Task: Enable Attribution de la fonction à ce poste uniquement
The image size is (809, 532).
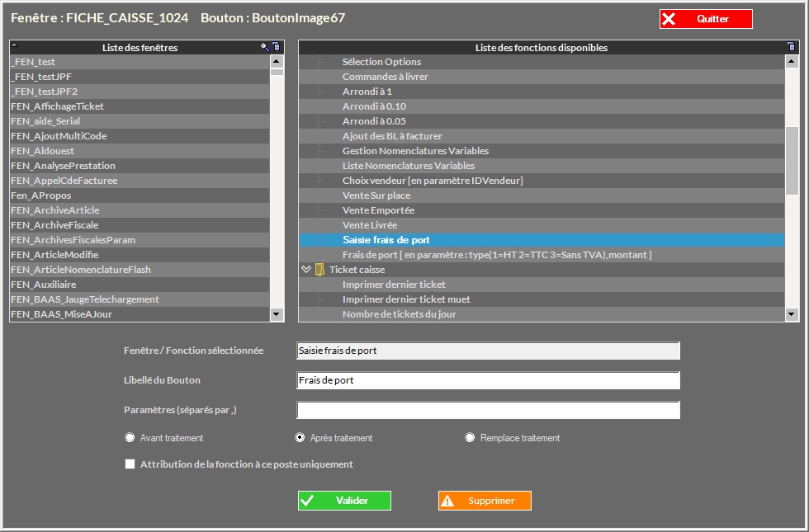Action: pos(130,464)
